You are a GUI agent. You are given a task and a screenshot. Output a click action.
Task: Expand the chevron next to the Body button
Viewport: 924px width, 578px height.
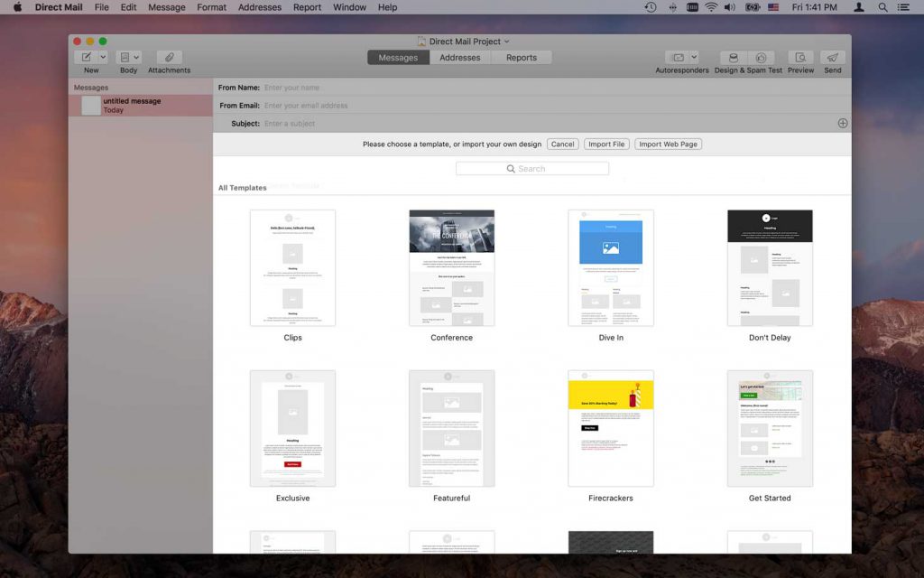click(x=135, y=56)
